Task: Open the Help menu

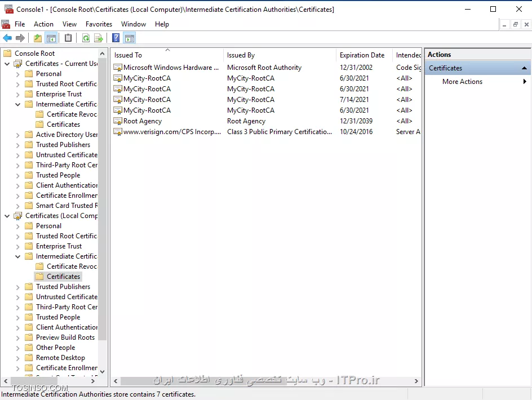Action: 162,24
